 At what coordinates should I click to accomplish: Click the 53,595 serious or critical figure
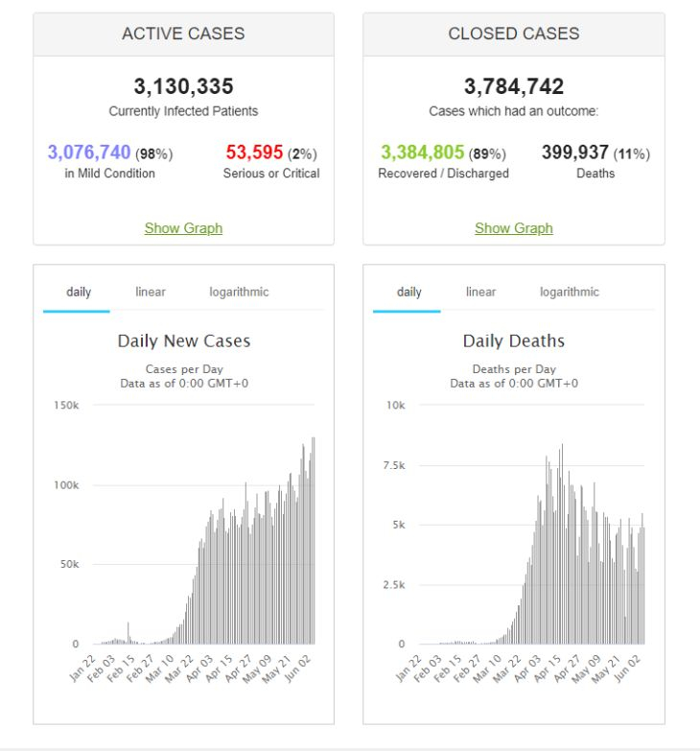(254, 153)
